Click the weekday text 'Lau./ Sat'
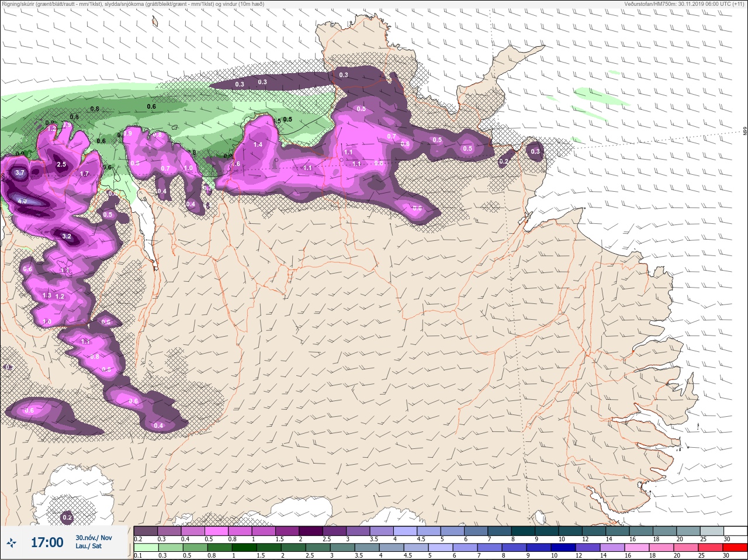The image size is (748, 560). click(x=89, y=546)
